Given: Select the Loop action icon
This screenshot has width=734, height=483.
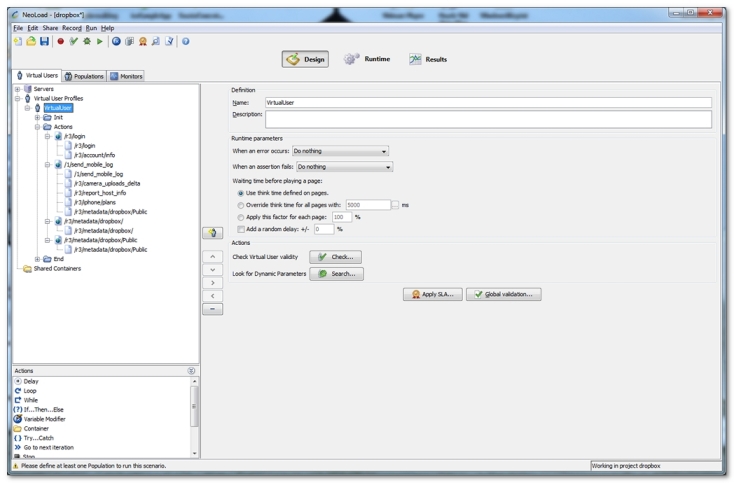Looking at the screenshot, I should 18,391.
